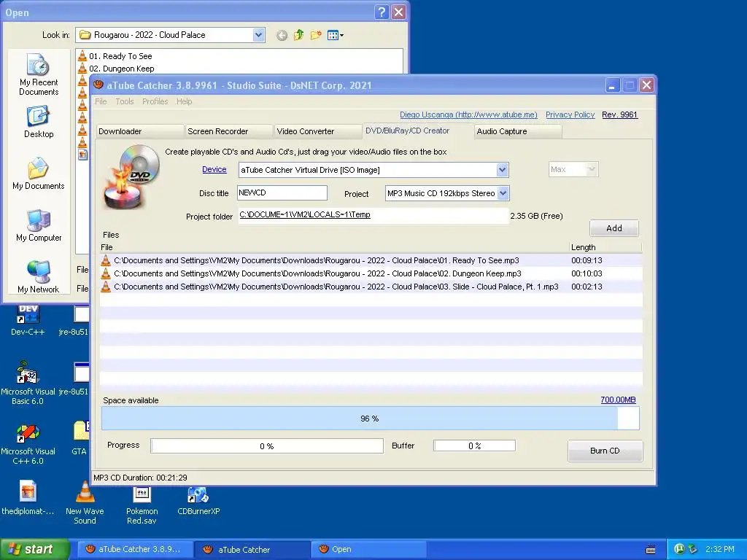
Task: Click the Up One Level folder icon
Action: pos(298,35)
